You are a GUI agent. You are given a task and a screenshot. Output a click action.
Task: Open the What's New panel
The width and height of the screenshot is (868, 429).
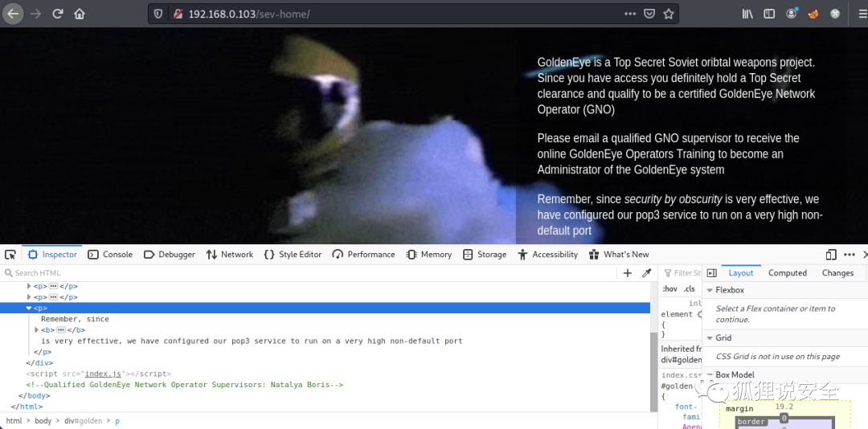[x=620, y=255]
